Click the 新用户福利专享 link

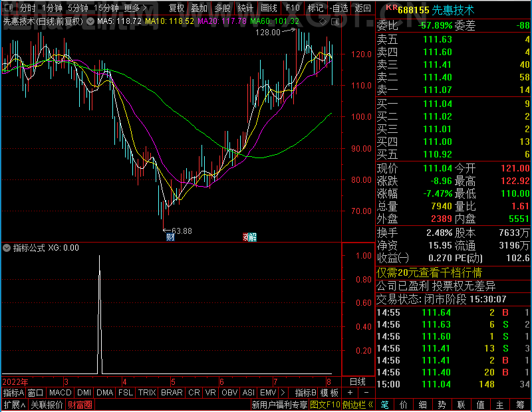point(279,405)
